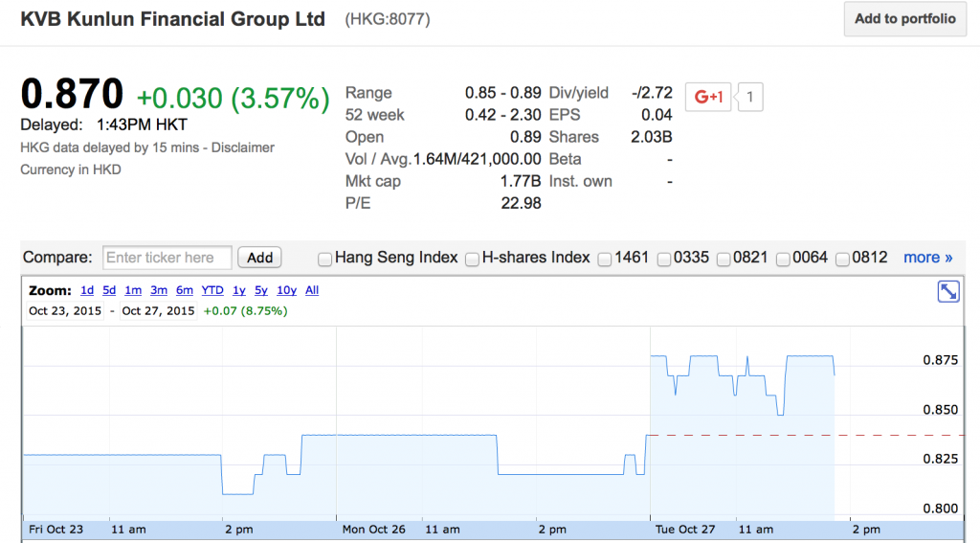Image resolution: width=980 pixels, height=543 pixels.
Task: Show the 10y chart range
Action: point(287,290)
